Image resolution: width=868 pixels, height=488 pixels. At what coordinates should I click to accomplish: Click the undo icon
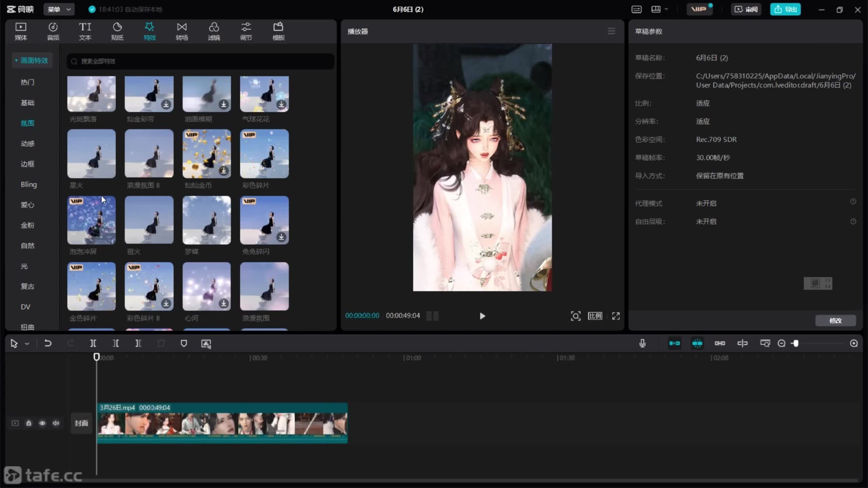[48, 344]
